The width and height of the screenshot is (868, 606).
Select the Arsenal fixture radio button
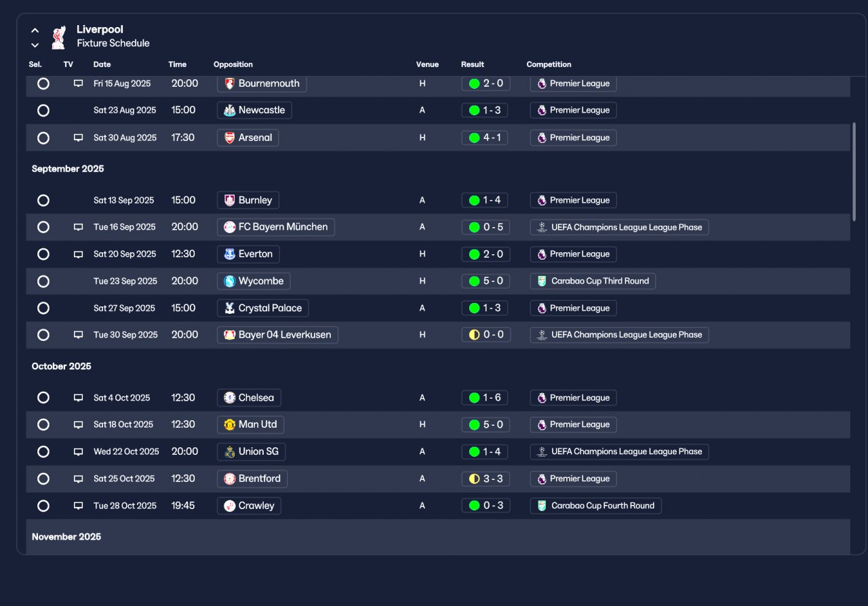tap(43, 138)
